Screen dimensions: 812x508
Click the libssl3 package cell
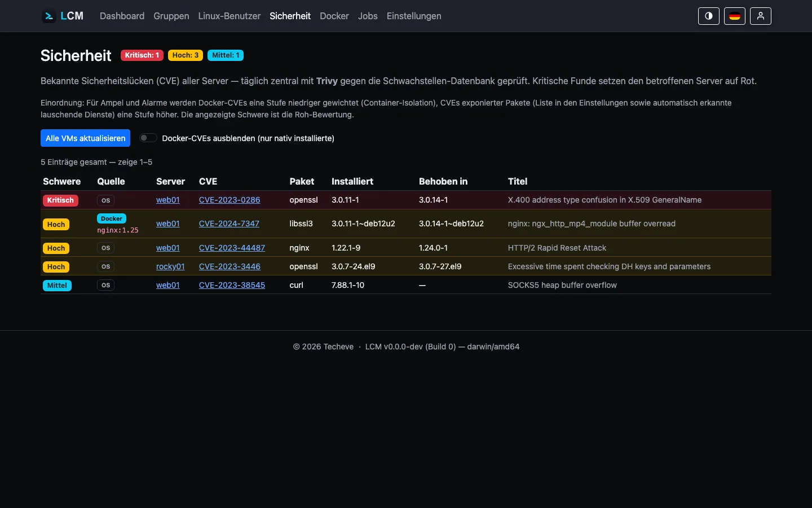coord(301,224)
